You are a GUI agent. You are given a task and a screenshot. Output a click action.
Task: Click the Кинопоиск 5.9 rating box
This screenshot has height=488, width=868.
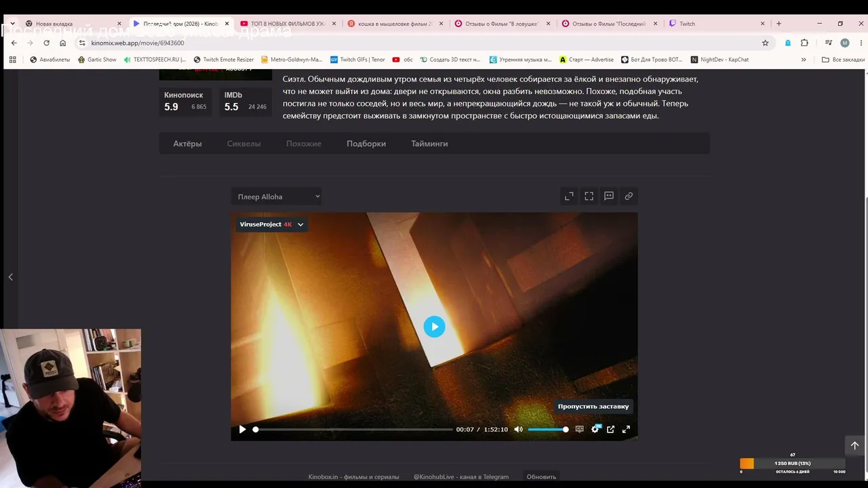tap(185, 102)
